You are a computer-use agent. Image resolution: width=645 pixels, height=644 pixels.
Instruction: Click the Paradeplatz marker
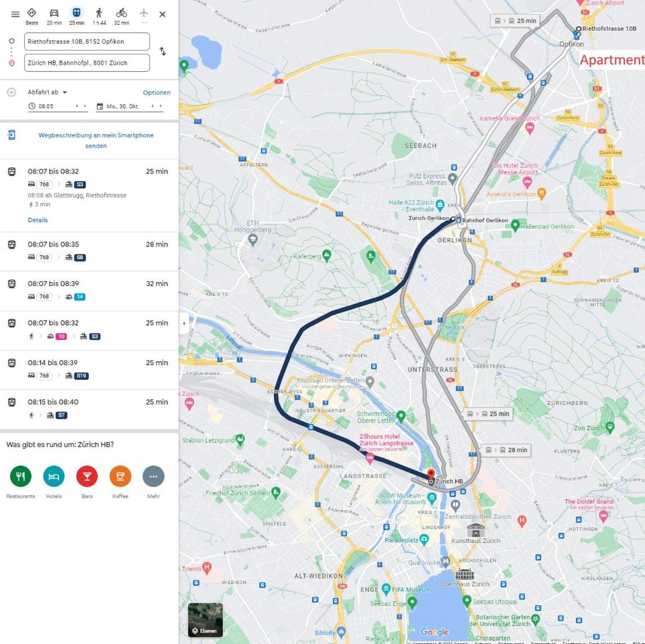[x=424, y=539]
